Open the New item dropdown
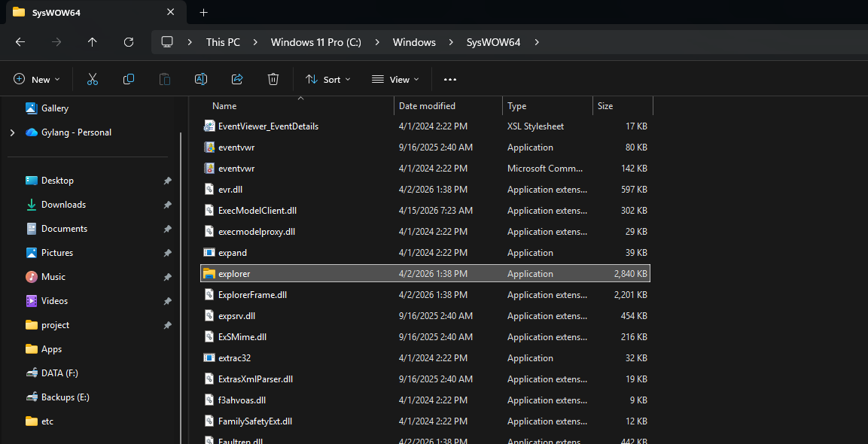Image resolution: width=868 pixels, height=444 pixels. 36,79
